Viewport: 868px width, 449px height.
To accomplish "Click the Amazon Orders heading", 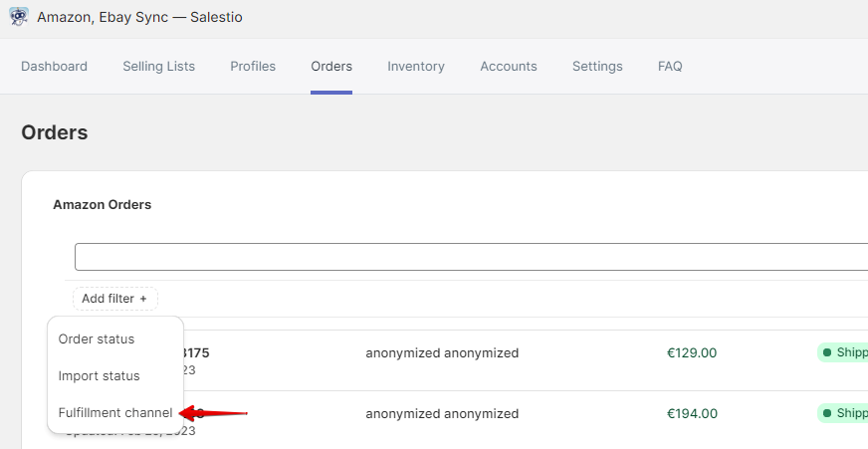I will click(x=103, y=205).
